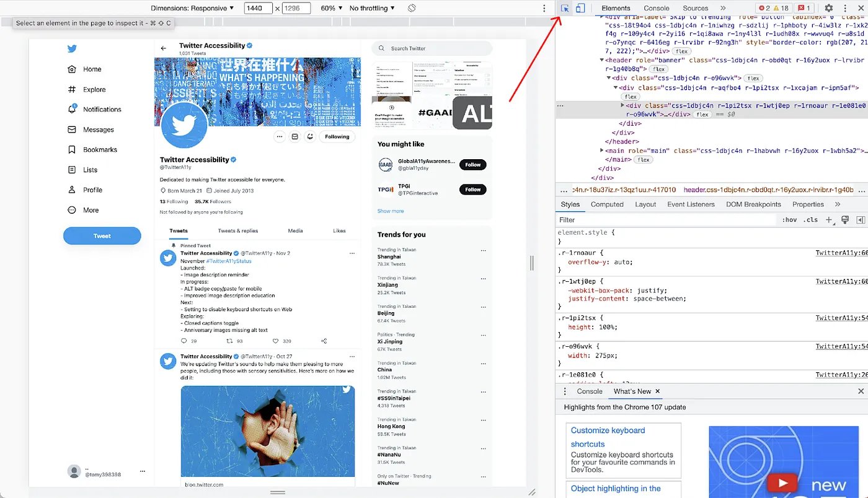
Task: Show more DevTools panel tabs
Action: click(x=723, y=8)
